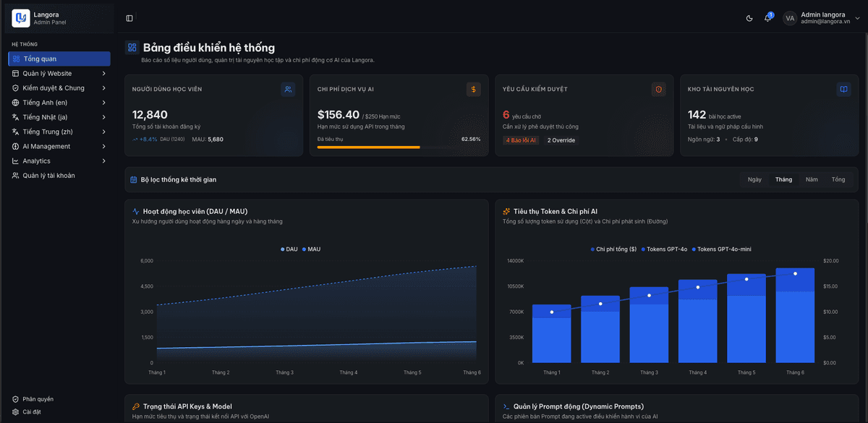Click the 62.56% usage percentage
The width and height of the screenshot is (868, 423).
[471, 139]
